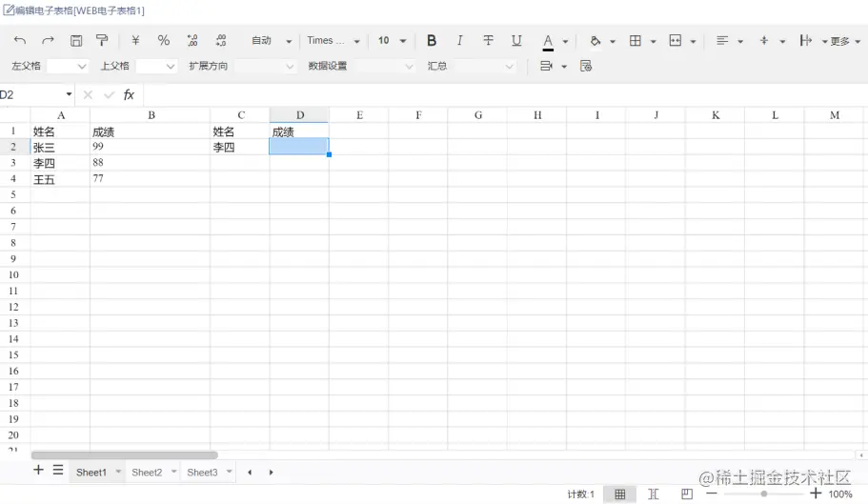Open the 左父格 dropdown
Image resolution: width=868 pixels, height=504 pixels.
[x=68, y=67]
